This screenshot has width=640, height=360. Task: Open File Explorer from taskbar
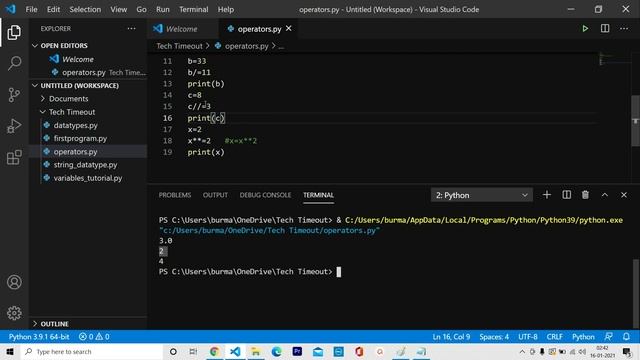point(256,351)
